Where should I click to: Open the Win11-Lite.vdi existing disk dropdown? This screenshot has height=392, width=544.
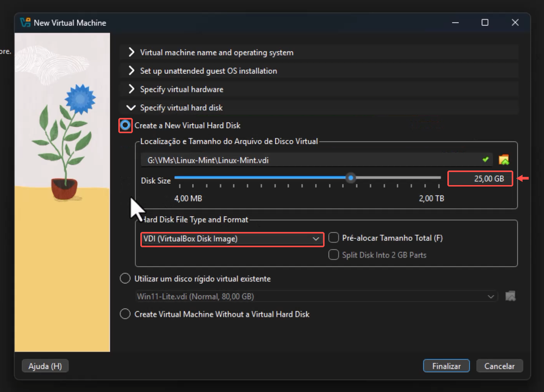pyautogui.click(x=316, y=297)
